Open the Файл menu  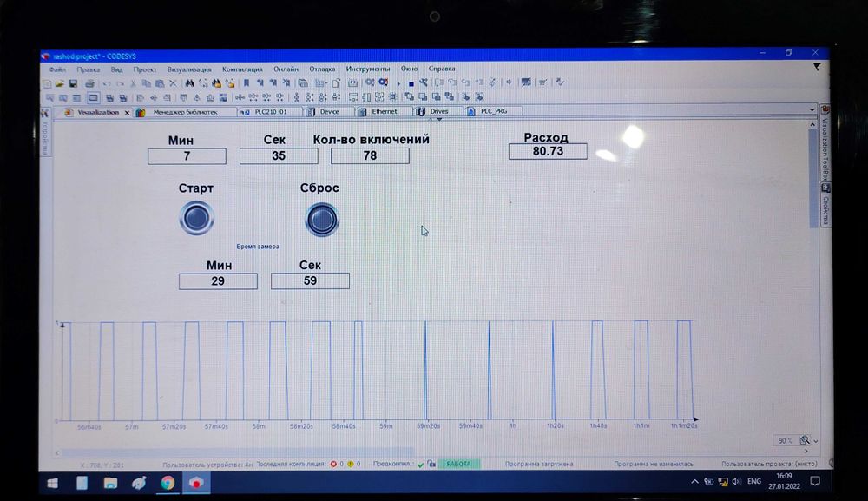[x=57, y=69]
